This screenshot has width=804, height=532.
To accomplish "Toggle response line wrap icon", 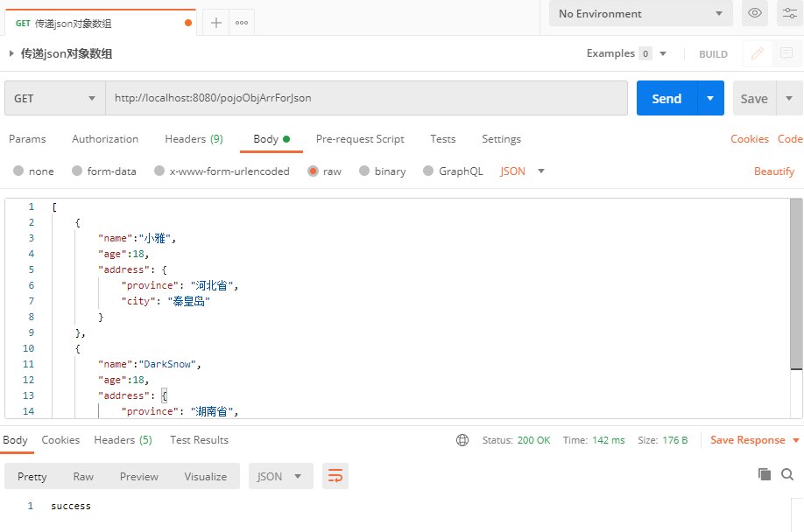I will coord(335,476).
